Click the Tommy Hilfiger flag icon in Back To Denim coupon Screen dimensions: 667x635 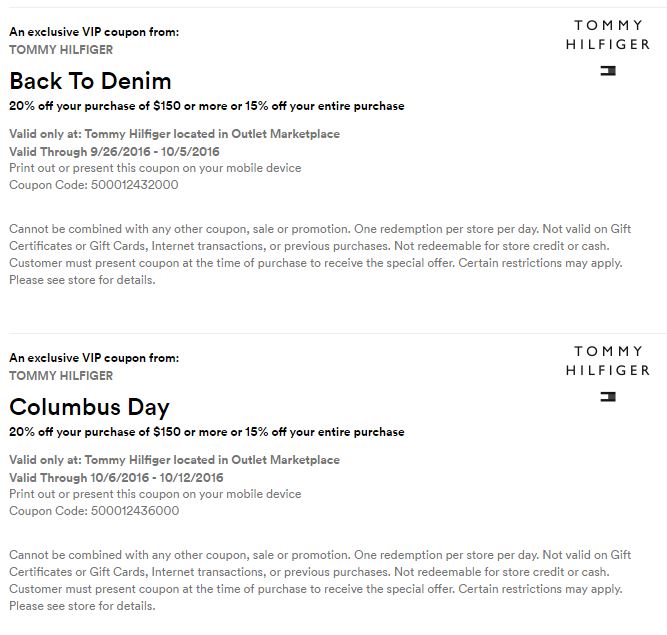click(608, 71)
